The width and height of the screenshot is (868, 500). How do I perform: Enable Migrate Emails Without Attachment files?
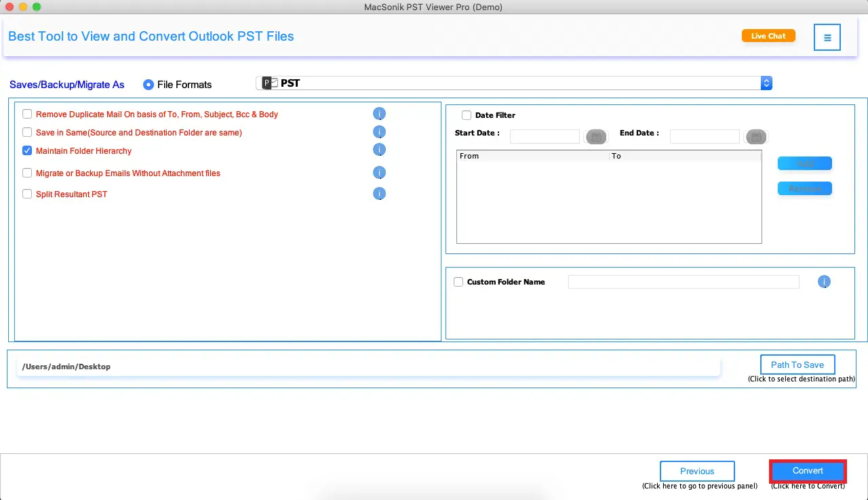(27, 173)
